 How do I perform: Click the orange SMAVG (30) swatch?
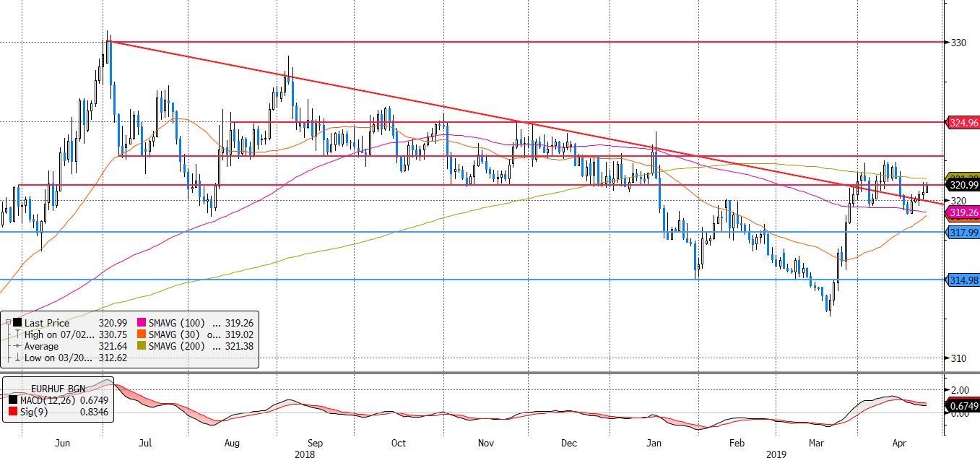click(140, 335)
